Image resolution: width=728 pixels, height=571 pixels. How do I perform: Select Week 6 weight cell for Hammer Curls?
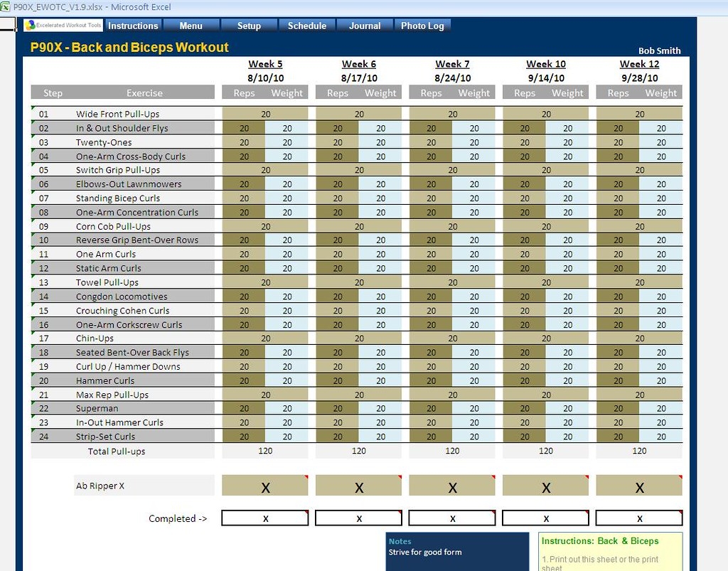coord(380,380)
